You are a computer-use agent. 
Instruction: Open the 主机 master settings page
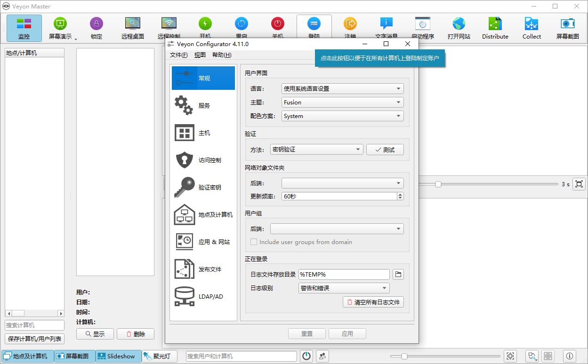pos(203,133)
